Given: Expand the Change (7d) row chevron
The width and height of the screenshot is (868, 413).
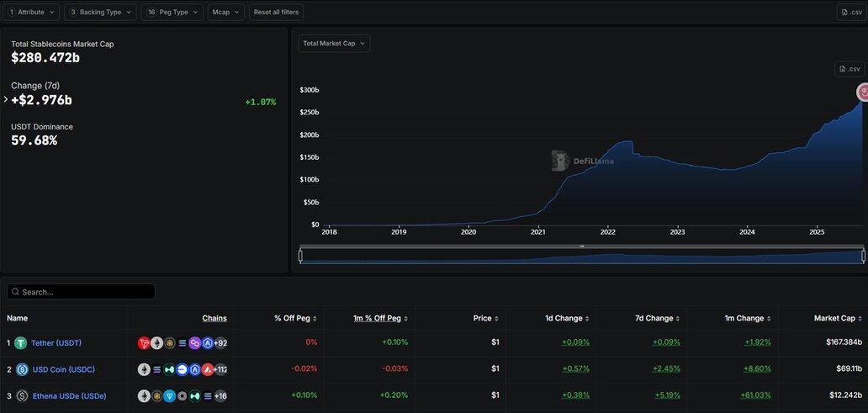Looking at the screenshot, I should pos(6,99).
